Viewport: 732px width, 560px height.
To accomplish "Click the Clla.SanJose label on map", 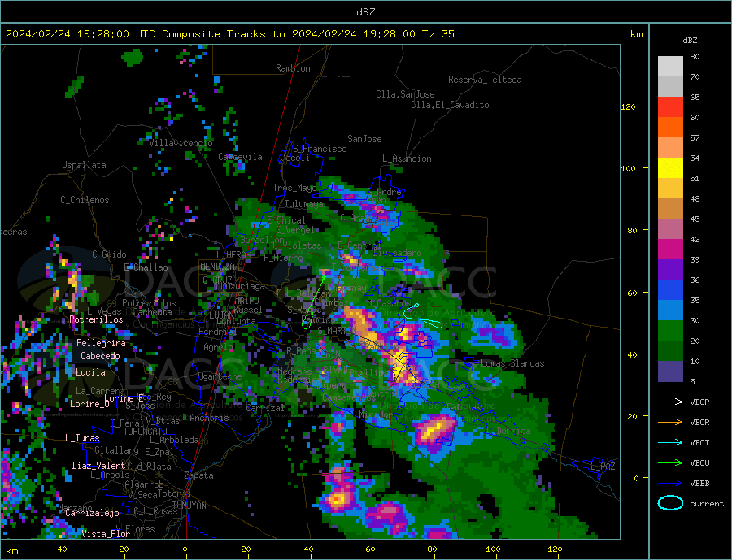I will [x=405, y=94].
